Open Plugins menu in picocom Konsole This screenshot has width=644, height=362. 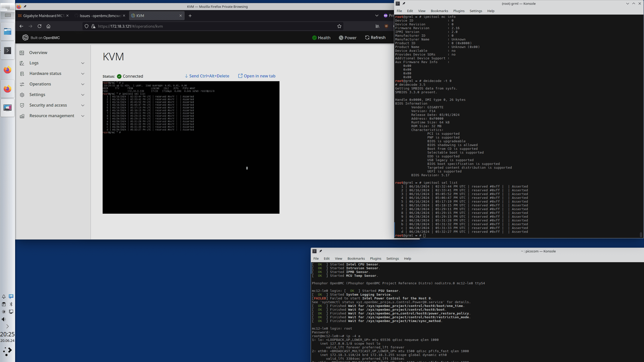point(375,258)
